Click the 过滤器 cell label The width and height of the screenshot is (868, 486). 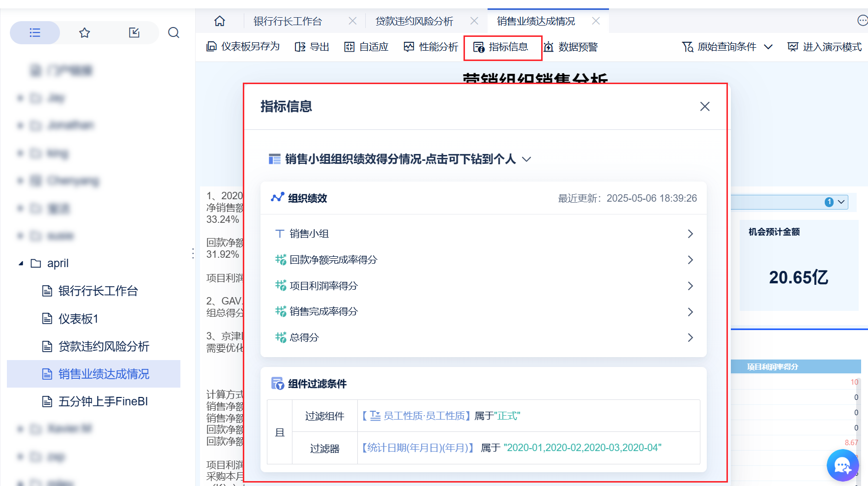(325, 449)
